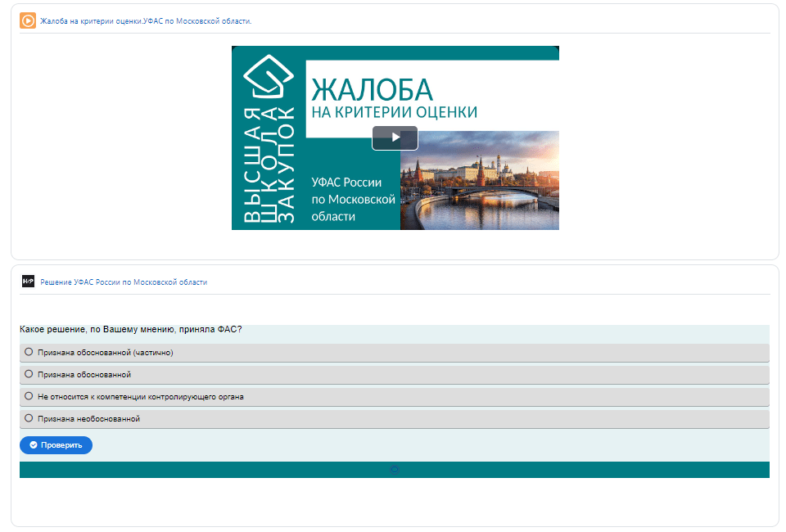This screenshot has width=786, height=532.
Task: Click the H5P icon beside Решение УФАС
Action: [28, 282]
